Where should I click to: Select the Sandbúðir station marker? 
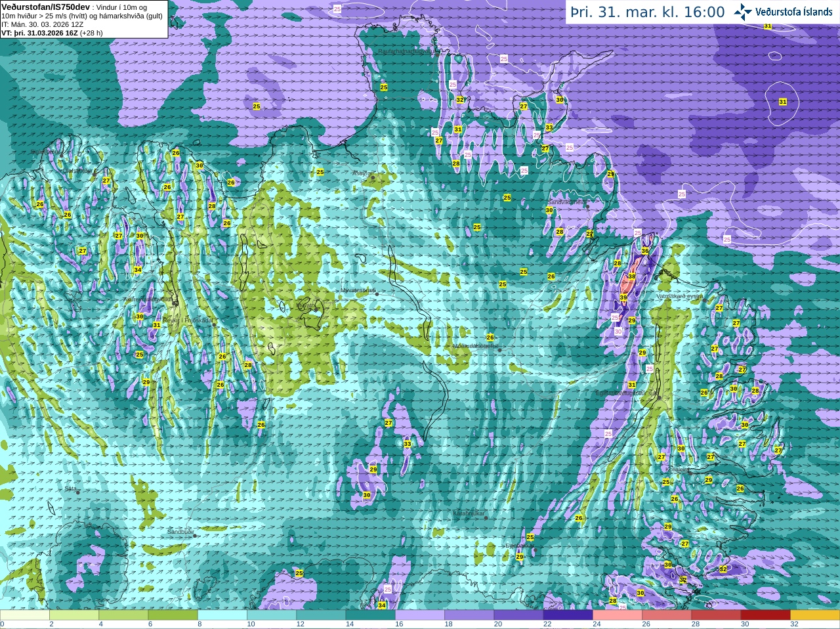195,536
